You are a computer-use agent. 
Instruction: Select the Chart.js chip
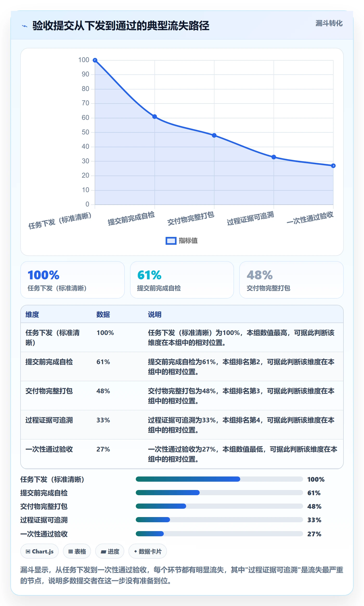click(x=40, y=551)
